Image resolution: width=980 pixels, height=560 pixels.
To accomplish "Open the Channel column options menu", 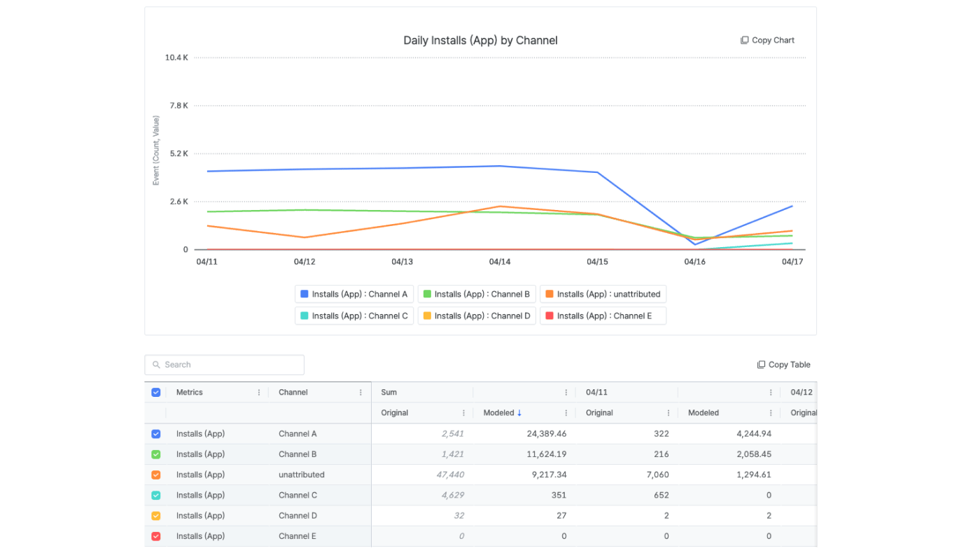I will [x=361, y=393].
